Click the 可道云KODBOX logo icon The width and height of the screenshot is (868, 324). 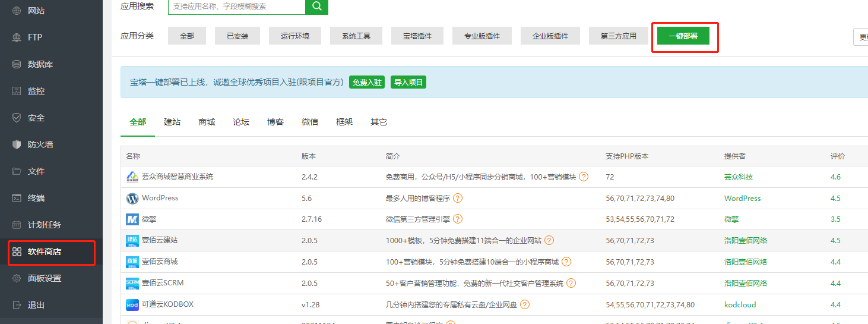[132, 305]
